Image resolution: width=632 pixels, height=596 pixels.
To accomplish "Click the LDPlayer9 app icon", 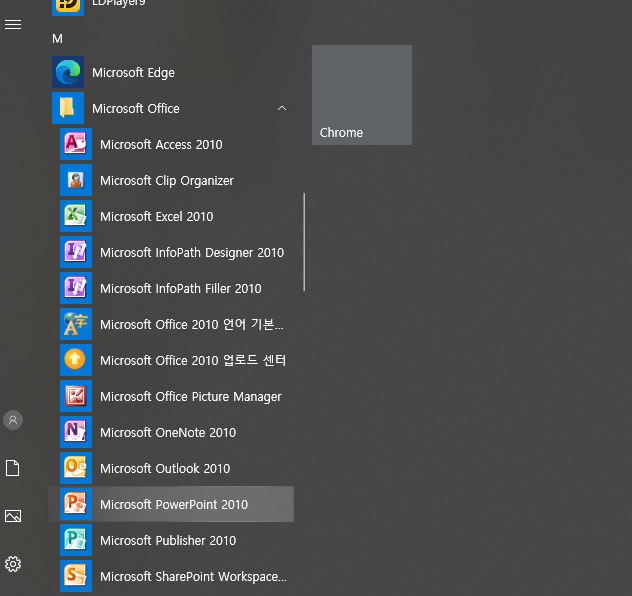I will [x=68, y=6].
